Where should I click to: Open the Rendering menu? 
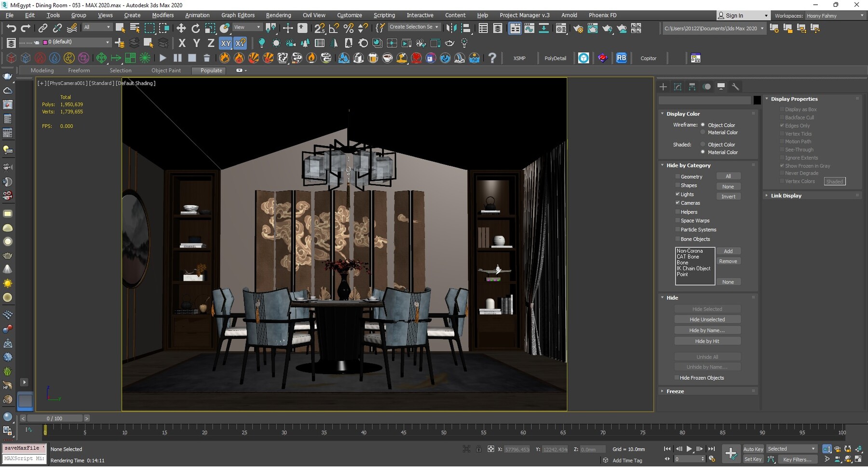point(278,15)
